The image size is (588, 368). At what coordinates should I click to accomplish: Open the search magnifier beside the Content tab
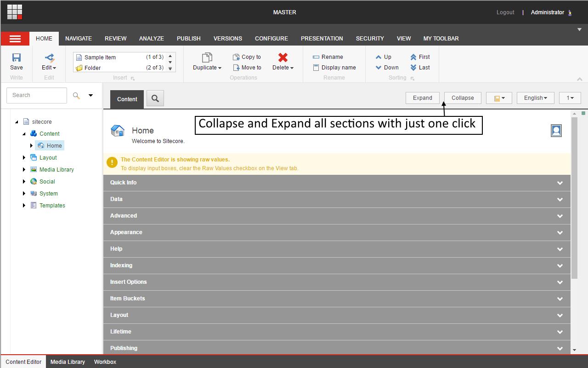[155, 98]
